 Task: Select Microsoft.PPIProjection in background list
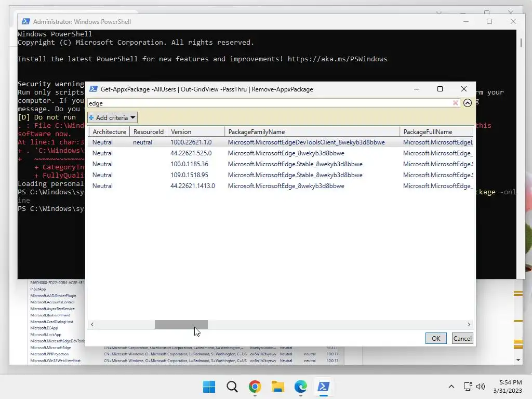tap(49, 354)
